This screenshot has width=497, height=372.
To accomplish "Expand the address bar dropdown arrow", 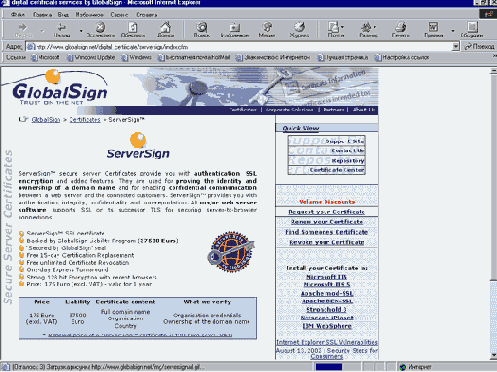I will [x=456, y=47].
